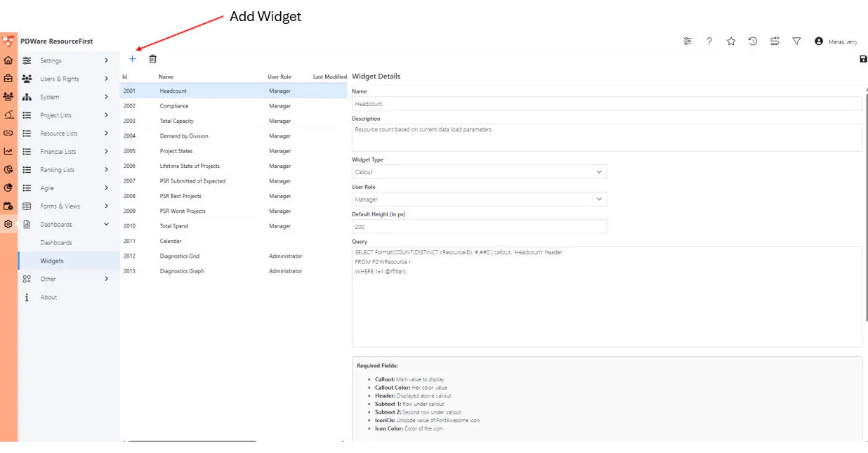
Task: Sort by the User Role column header
Action: tap(280, 77)
